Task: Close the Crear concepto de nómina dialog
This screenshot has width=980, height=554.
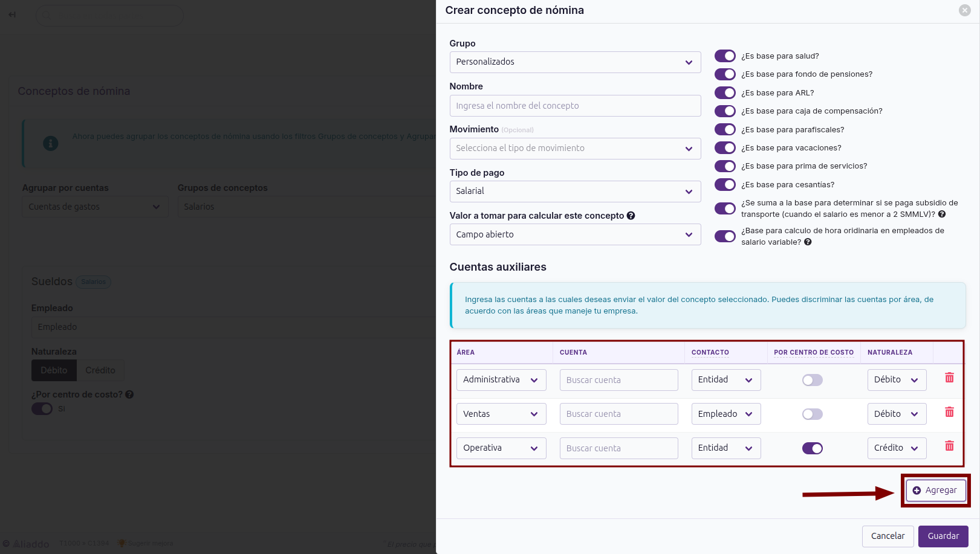Action: pyautogui.click(x=965, y=10)
